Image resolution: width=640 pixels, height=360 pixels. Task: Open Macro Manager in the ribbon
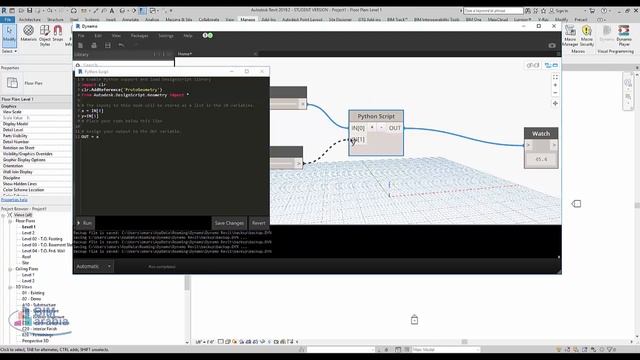[x=570, y=35]
